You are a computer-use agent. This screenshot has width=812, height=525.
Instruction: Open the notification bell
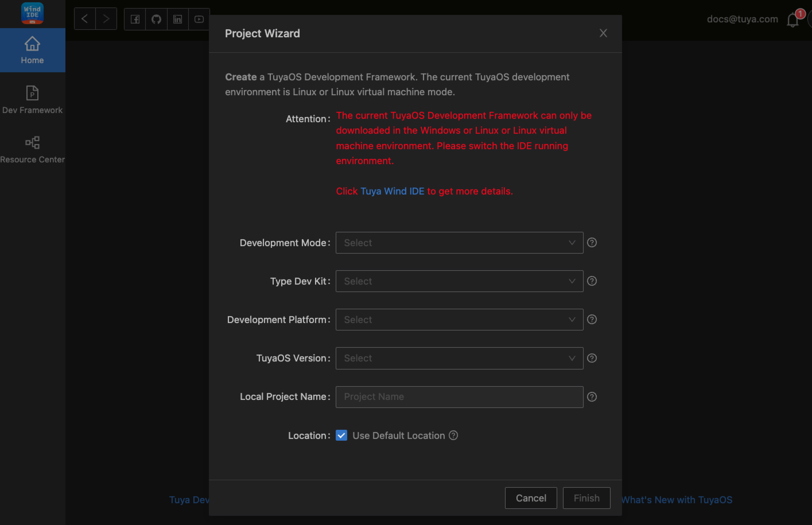[x=793, y=20]
